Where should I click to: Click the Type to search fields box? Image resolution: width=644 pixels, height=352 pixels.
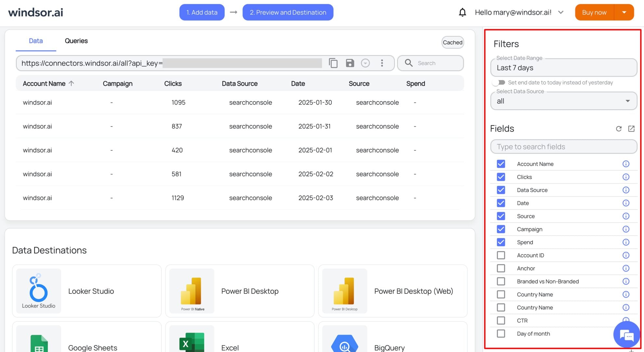point(563,147)
